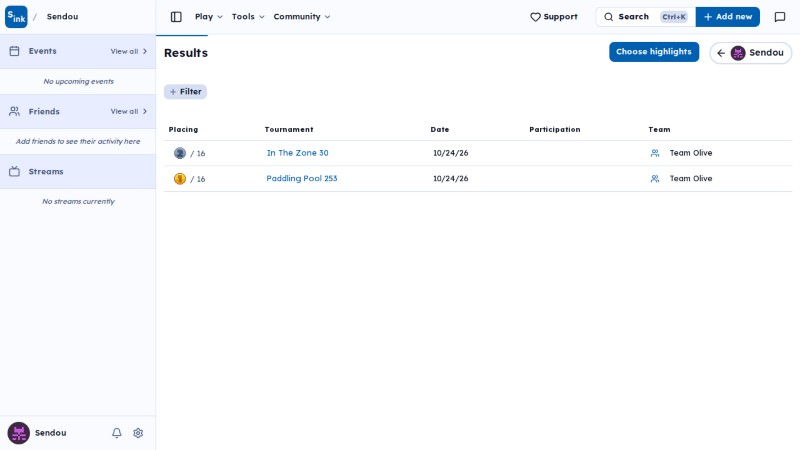
Task: View all Events
Action: coord(129,52)
